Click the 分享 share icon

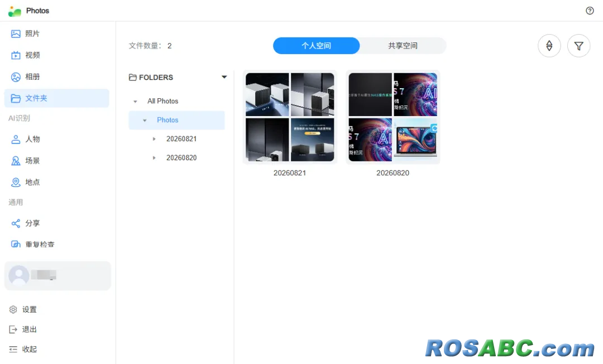[x=16, y=223]
